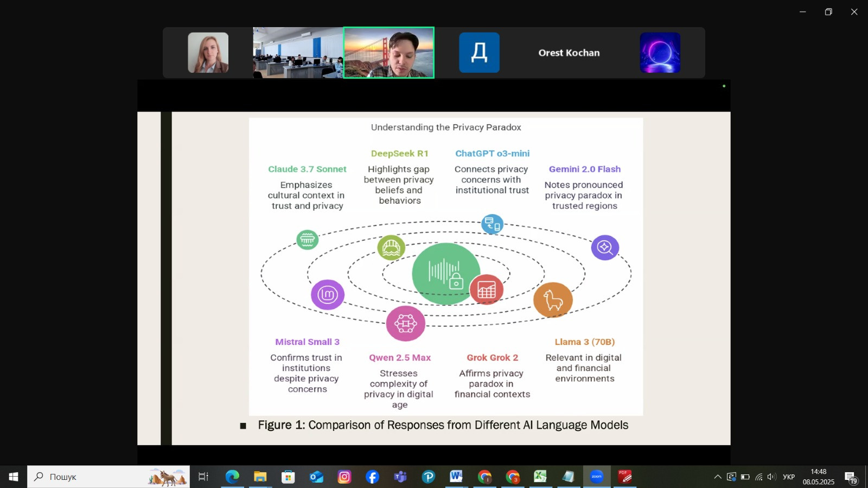Click the red Grok chart icon
The height and width of the screenshot is (488, 868).
pos(486,290)
